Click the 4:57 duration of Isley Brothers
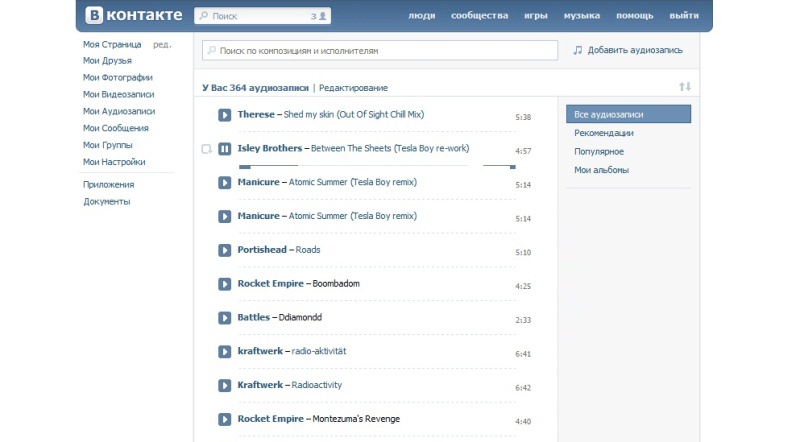This screenshot has height=442, width=800. click(x=523, y=151)
